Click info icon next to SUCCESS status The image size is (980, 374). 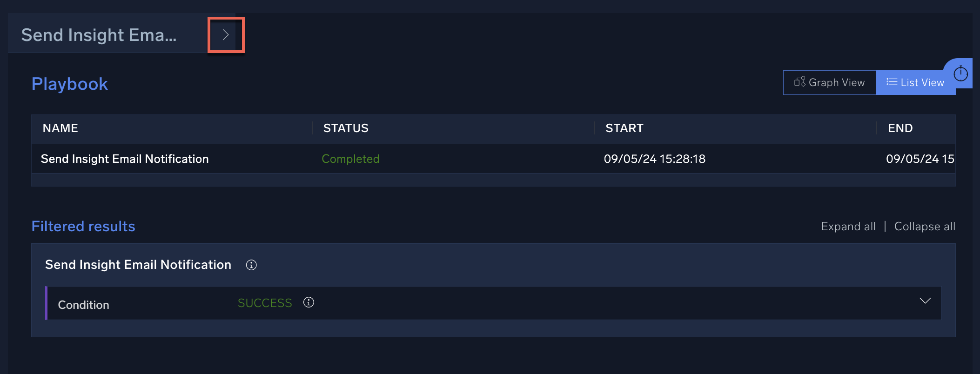point(309,302)
